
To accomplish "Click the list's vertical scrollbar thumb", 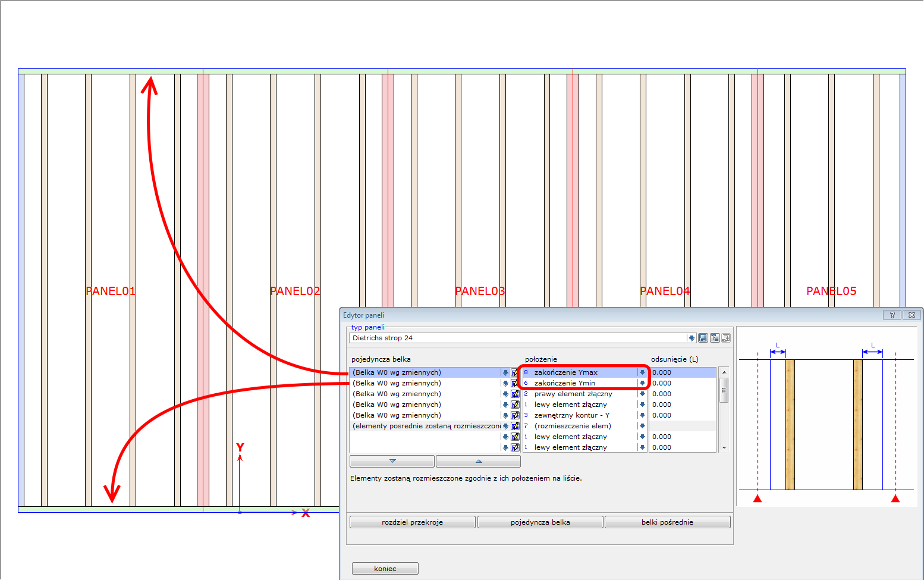I will [724, 390].
